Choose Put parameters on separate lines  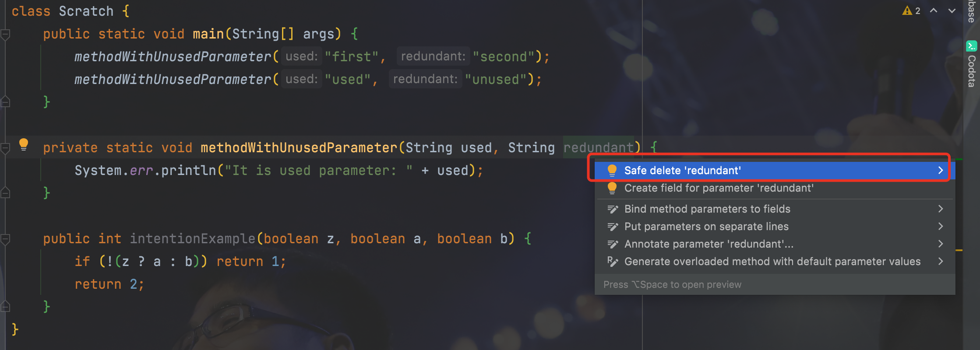706,227
